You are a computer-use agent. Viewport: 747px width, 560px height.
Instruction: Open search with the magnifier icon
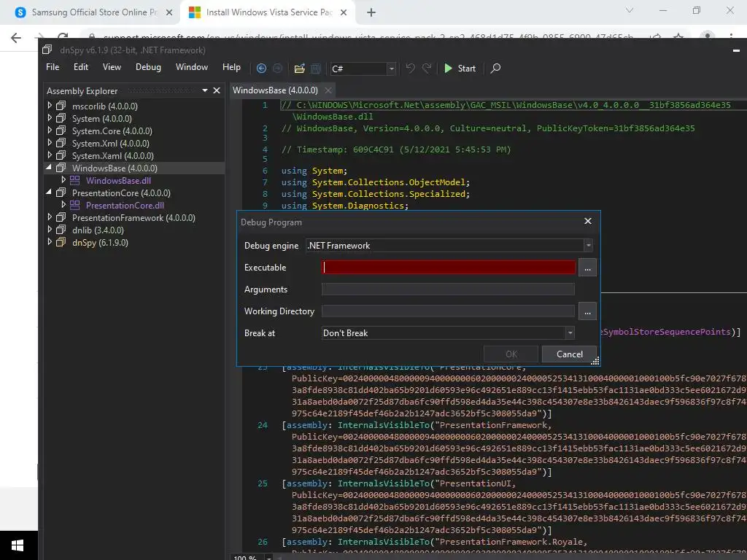[495, 68]
